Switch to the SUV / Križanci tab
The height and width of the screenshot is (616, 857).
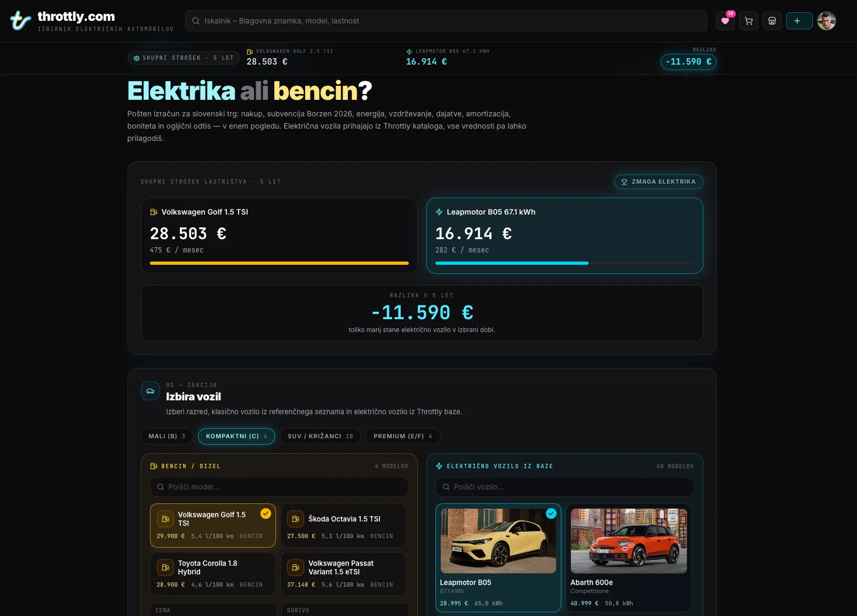320,436
